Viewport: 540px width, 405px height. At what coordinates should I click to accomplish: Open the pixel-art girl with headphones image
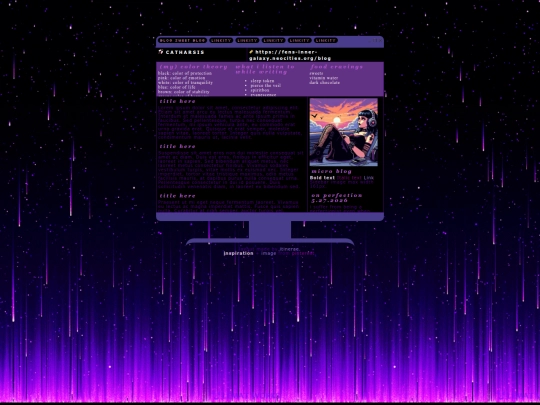click(x=344, y=132)
